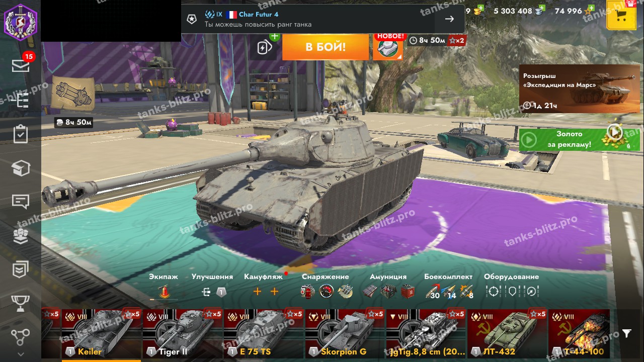
Task: Open the missions clipboard icon
Action: coord(21,134)
